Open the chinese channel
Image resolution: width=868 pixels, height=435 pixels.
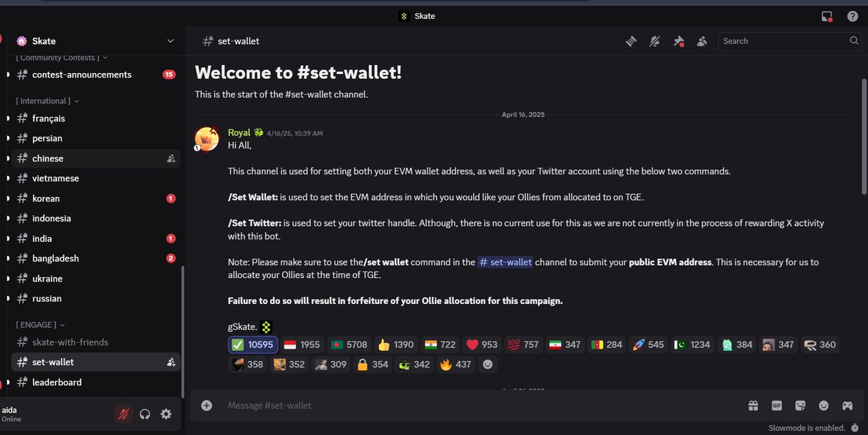[x=95, y=159]
